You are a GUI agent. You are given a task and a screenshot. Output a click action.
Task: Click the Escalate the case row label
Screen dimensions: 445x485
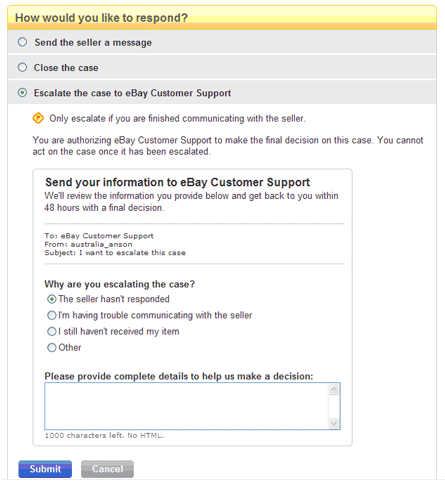(132, 93)
